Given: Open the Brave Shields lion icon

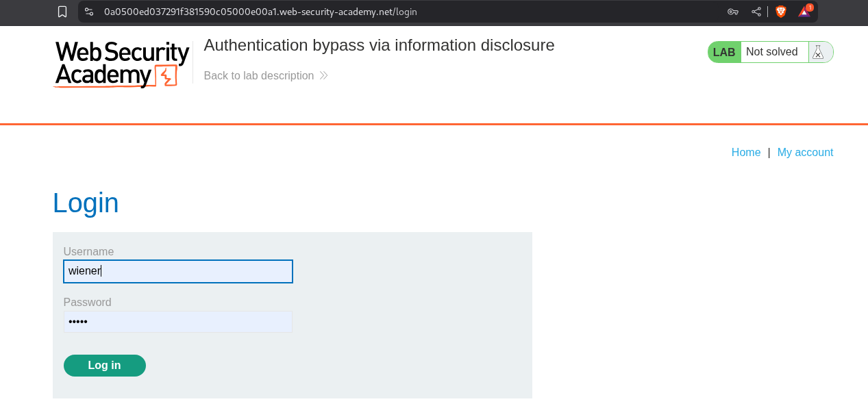Looking at the screenshot, I should [781, 12].
